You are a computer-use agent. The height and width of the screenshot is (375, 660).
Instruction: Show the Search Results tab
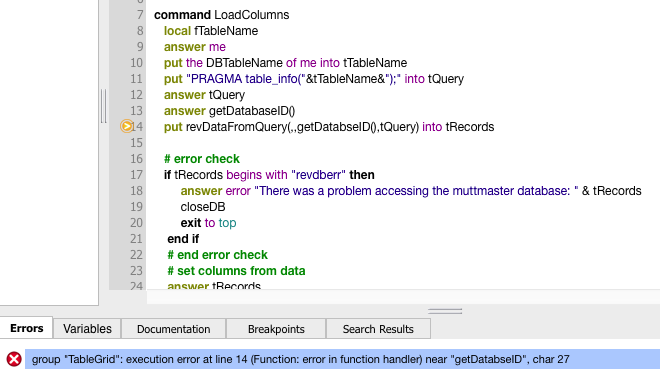378,329
